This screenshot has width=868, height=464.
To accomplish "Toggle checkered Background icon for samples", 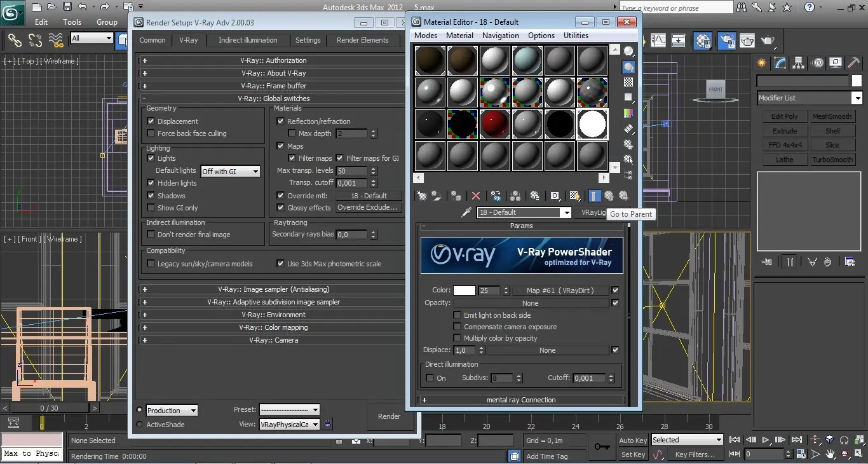I will click(x=628, y=82).
